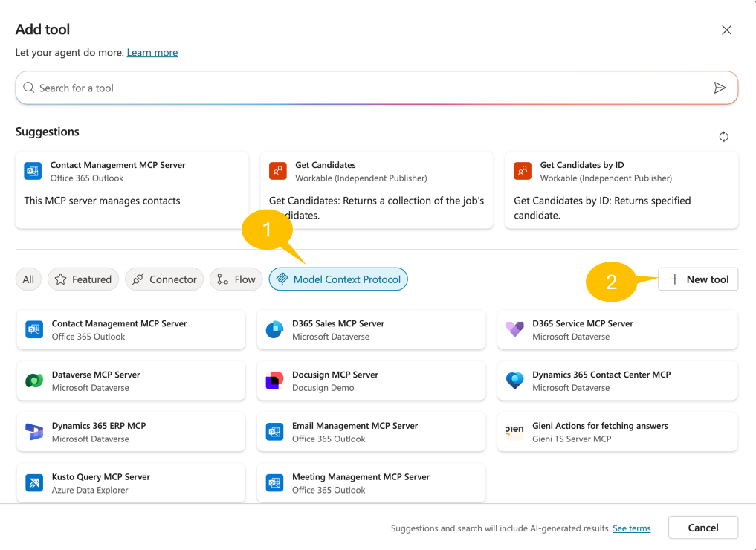Click Dynamics 365 Contact Center MCP icon
This screenshot has height=550, width=756.
coord(514,381)
